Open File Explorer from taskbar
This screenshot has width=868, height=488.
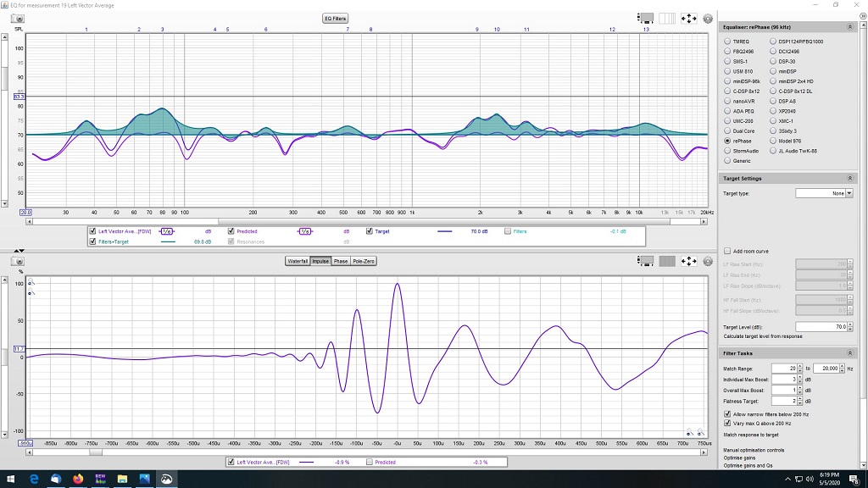(122, 480)
